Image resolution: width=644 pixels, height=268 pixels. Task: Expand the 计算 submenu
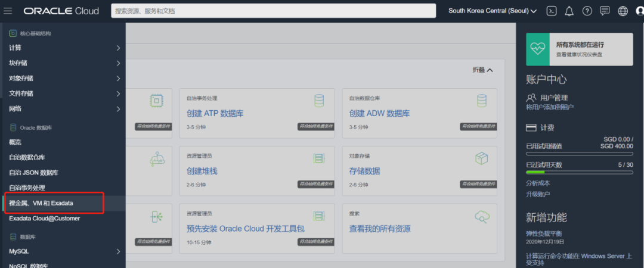(119, 48)
